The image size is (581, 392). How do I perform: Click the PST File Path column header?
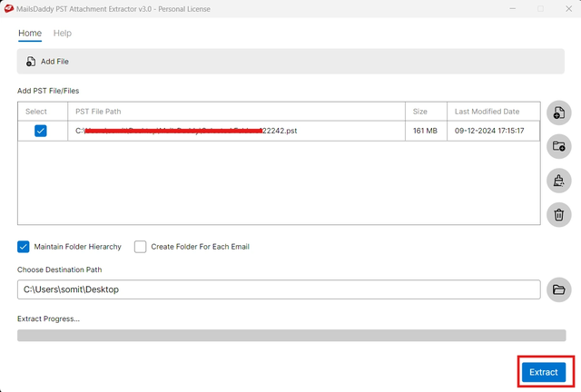(x=236, y=112)
